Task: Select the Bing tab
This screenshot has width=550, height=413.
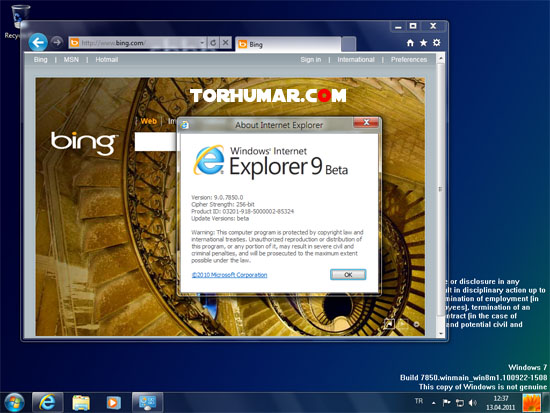Action: coord(288,44)
